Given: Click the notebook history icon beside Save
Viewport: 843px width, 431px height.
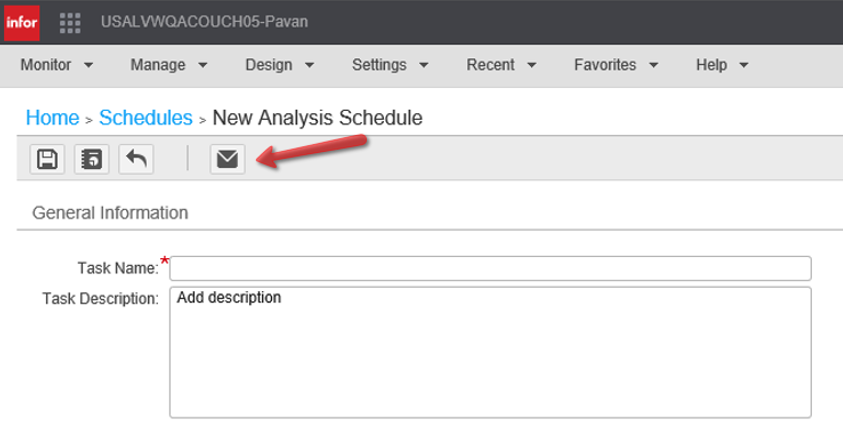Looking at the screenshot, I should click(x=91, y=159).
